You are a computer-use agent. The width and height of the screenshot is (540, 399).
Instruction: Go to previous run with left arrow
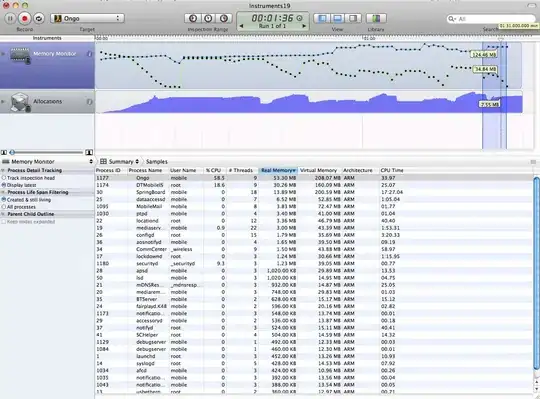(x=241, y=26)
